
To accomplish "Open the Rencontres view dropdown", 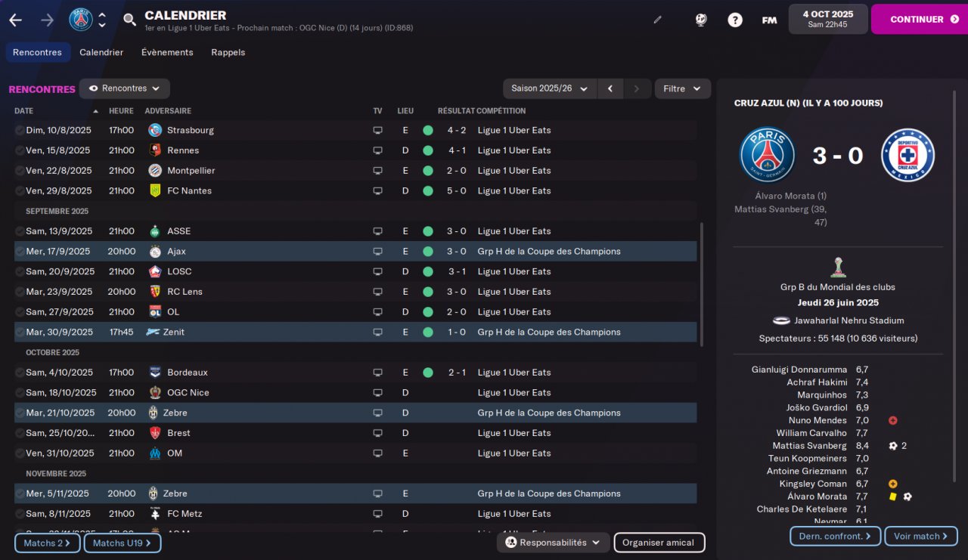I will pos(125,88).
